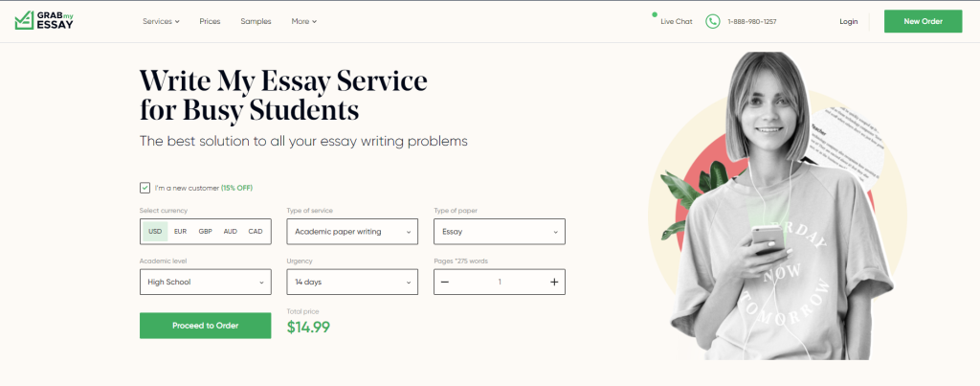The width and height of the screenshot is (980, 386).
Task: Open the Academic level dropdown
Action: [205, 282]
